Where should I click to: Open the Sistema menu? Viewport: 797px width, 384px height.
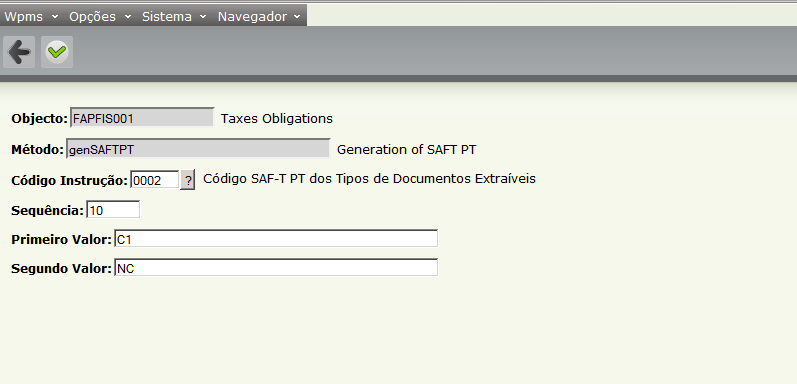pos(174,16)
